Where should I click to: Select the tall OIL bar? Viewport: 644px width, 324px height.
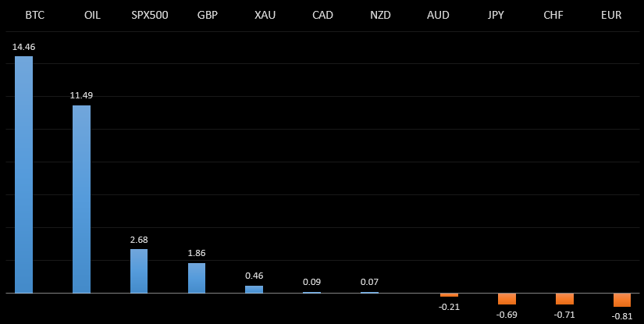tap(81, 199)
